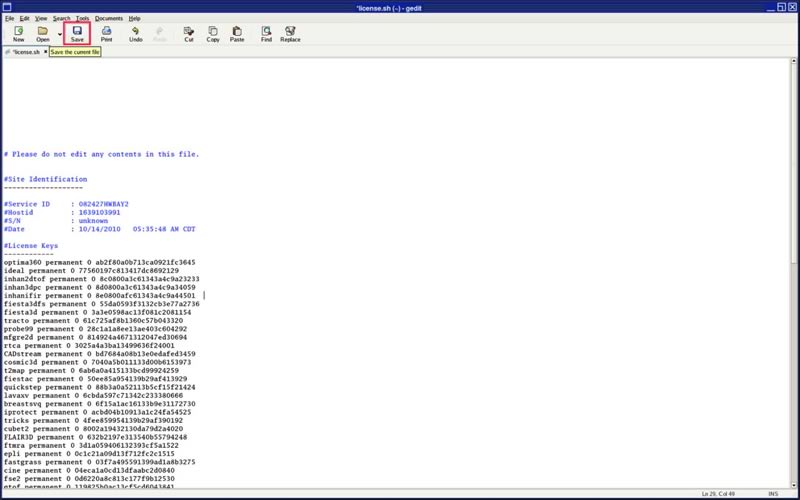Click the Copy toolbar icon
The image size is (800, 500).
tap(213, 34)
